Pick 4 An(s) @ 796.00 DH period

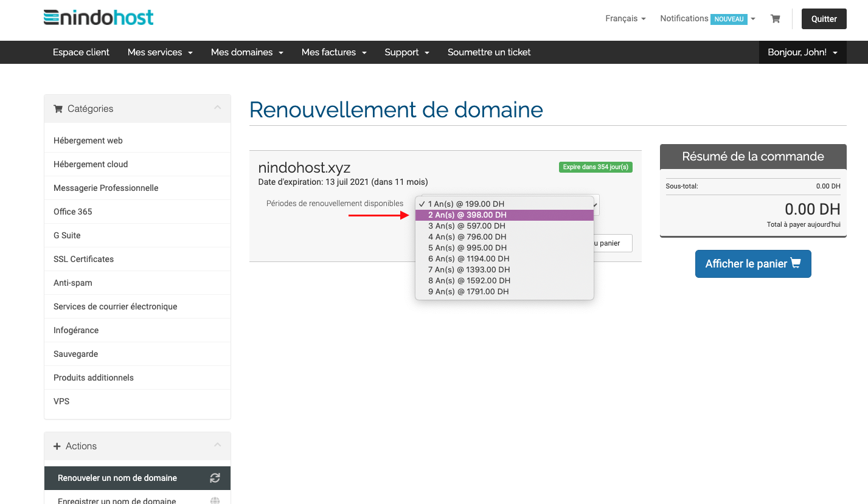[x=504, y=237]
